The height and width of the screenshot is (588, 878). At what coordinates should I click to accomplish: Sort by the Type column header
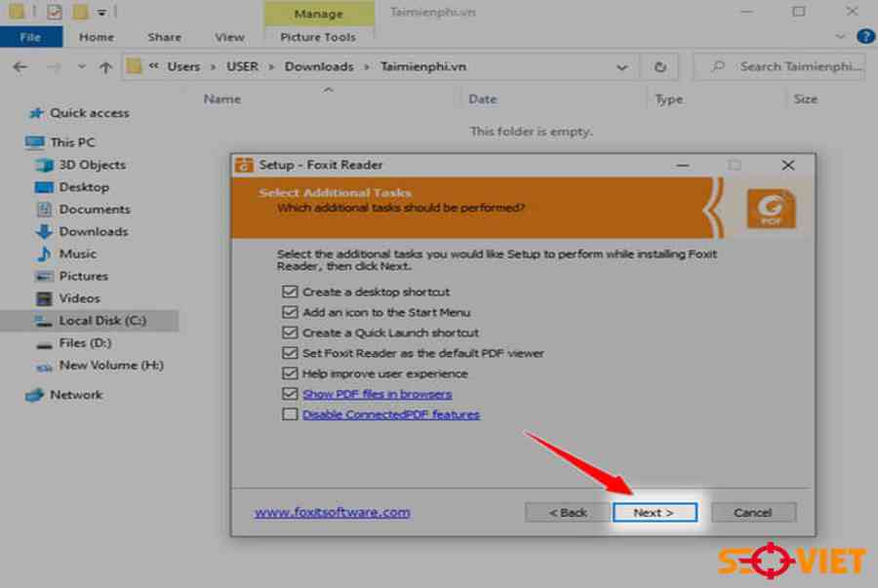pos(668,99)
